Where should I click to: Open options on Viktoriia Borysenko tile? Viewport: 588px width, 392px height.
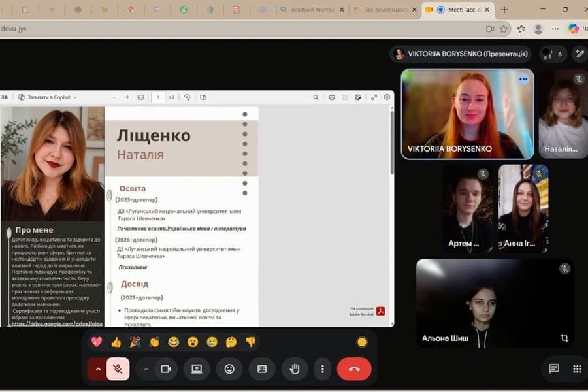(x=523, y=79)
